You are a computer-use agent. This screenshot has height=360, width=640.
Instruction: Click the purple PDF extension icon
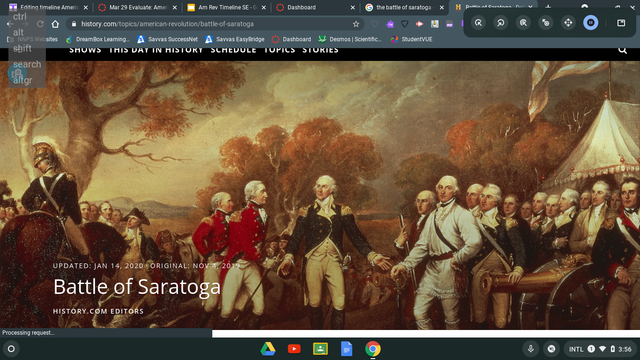[x=449, y=24]
